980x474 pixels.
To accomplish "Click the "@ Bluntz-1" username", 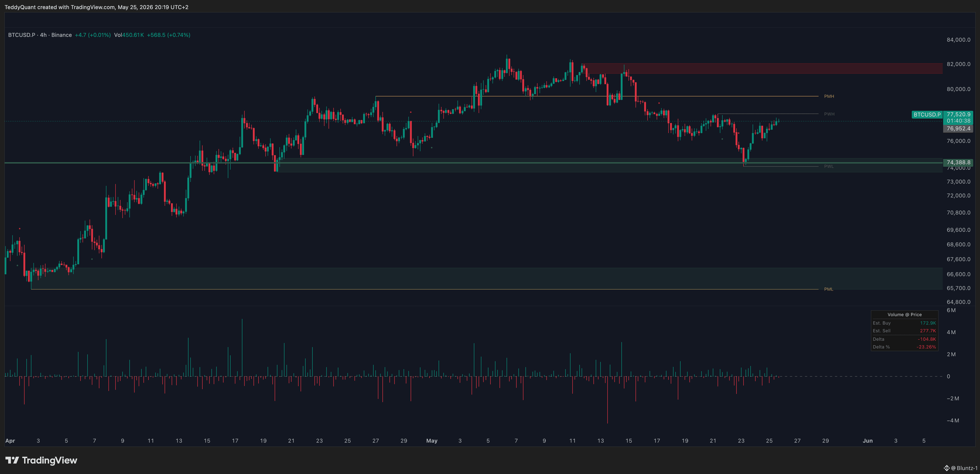I will [x=964, y=468].
